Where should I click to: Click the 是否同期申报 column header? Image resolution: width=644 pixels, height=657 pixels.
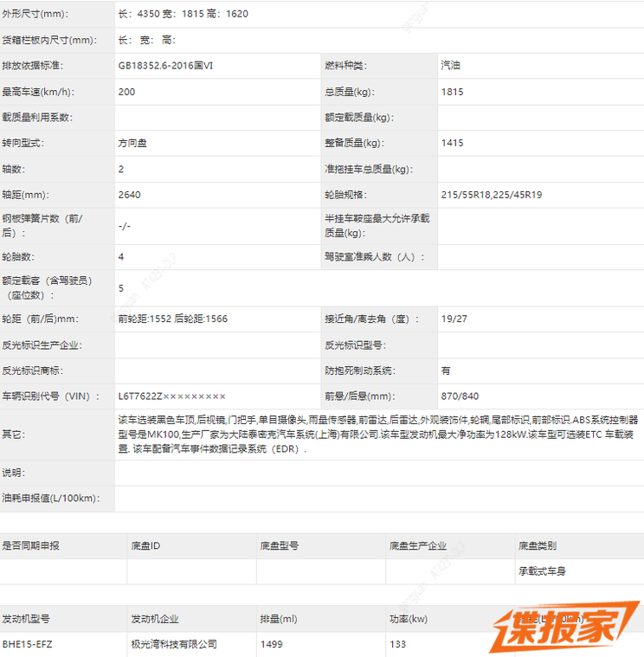30,546
